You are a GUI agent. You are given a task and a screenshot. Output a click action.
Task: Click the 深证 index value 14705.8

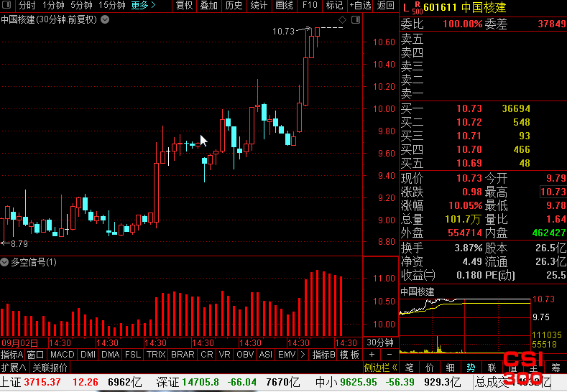click(x=200, y=382)
